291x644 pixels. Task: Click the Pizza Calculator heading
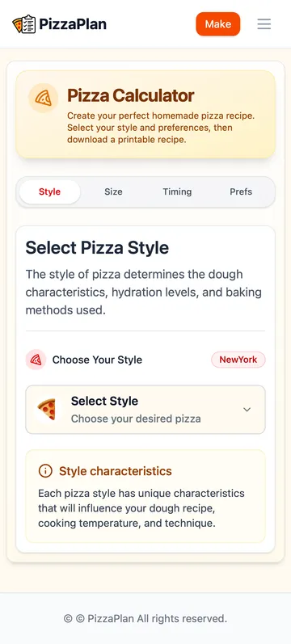[x=131, y=95]
